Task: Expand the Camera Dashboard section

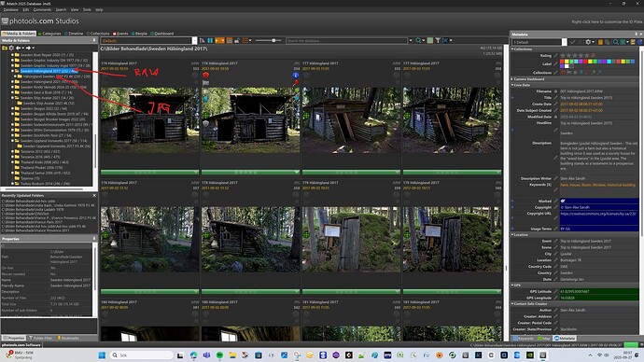Action: coord(529,78)
